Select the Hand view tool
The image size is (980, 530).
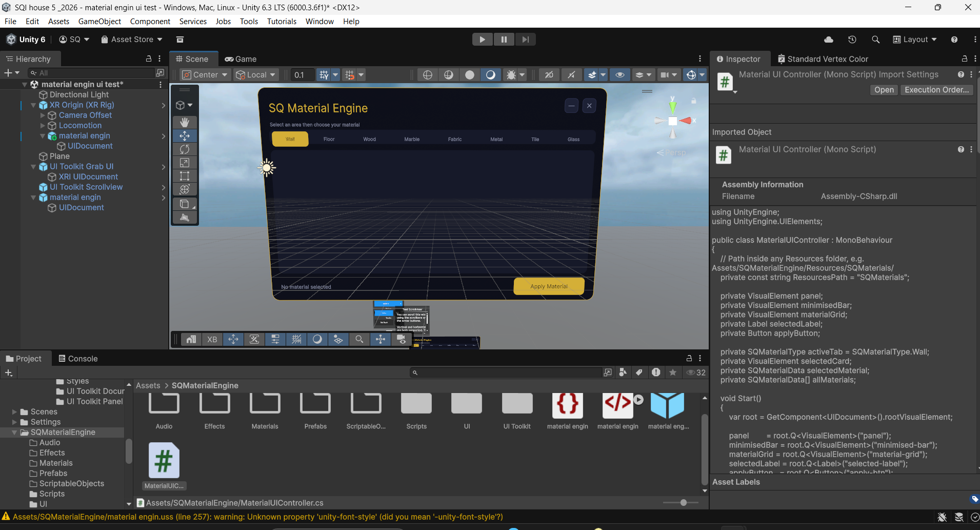(x=185, y=122)
